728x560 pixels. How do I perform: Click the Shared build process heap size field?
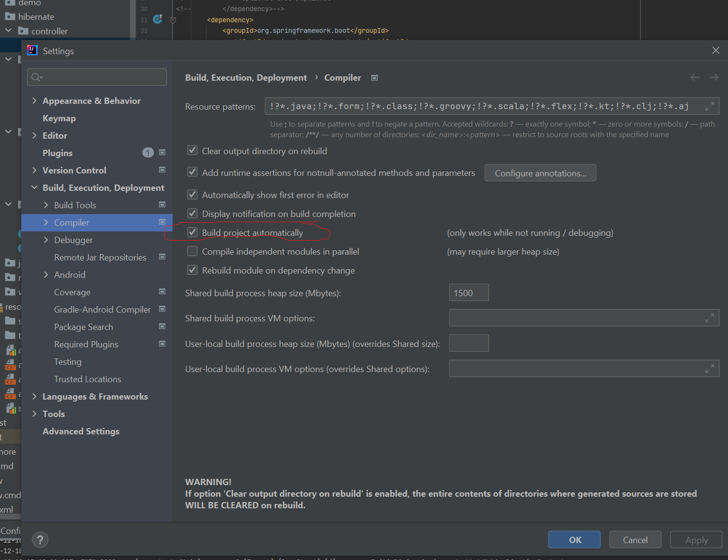pyautogui.click(x=469, y=293)
